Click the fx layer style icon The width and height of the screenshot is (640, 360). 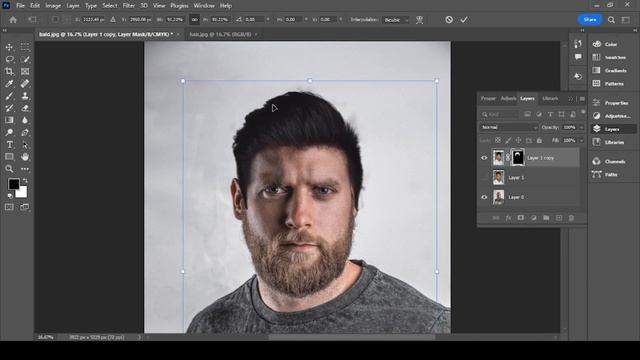coord(509,218)
